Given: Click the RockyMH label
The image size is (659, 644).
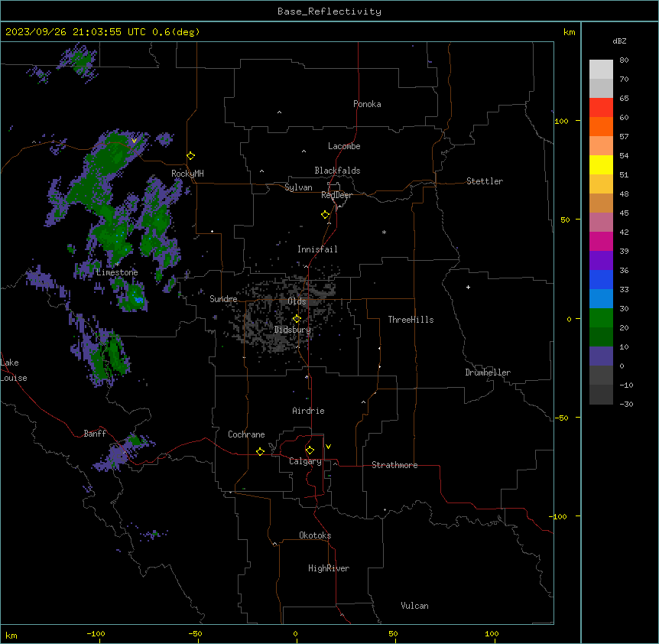Looking at the screenshot, I should coord(187,174).
